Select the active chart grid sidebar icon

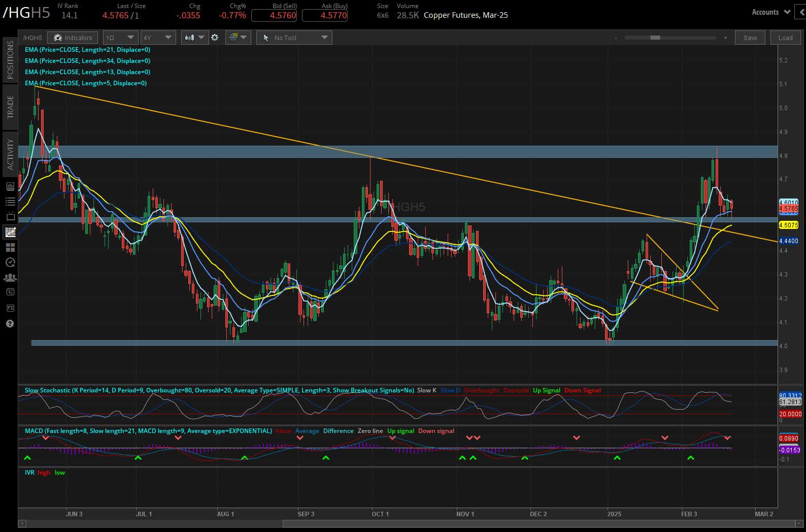pyautogui.click(x=10, y=232)
